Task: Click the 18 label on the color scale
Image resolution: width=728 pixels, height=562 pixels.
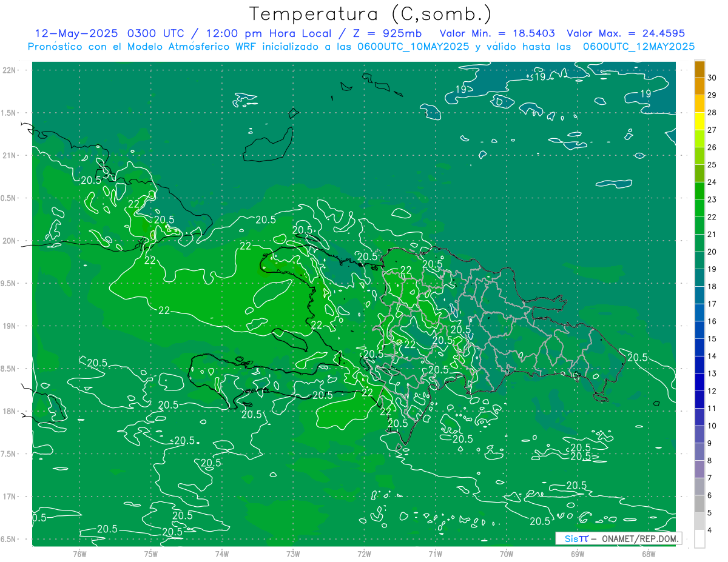Action: click(712, 287)
